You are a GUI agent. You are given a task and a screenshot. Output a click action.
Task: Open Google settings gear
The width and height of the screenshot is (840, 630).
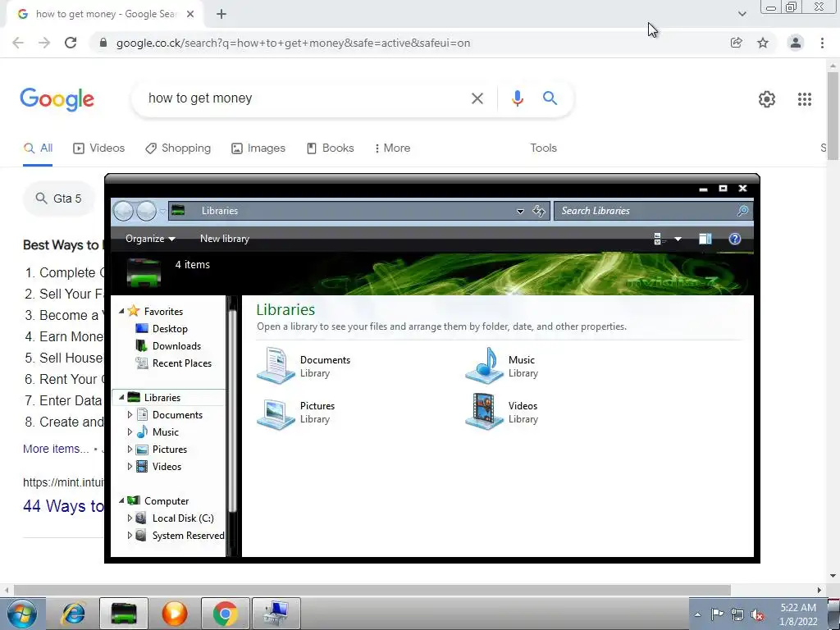point(767,99)
